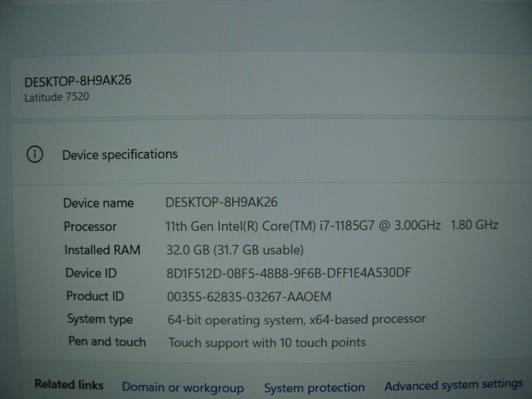The height and width of the screenshot is (399, 532).
Task: Click the Touch support with 10 touch points value
Action: tap(267, 342)
